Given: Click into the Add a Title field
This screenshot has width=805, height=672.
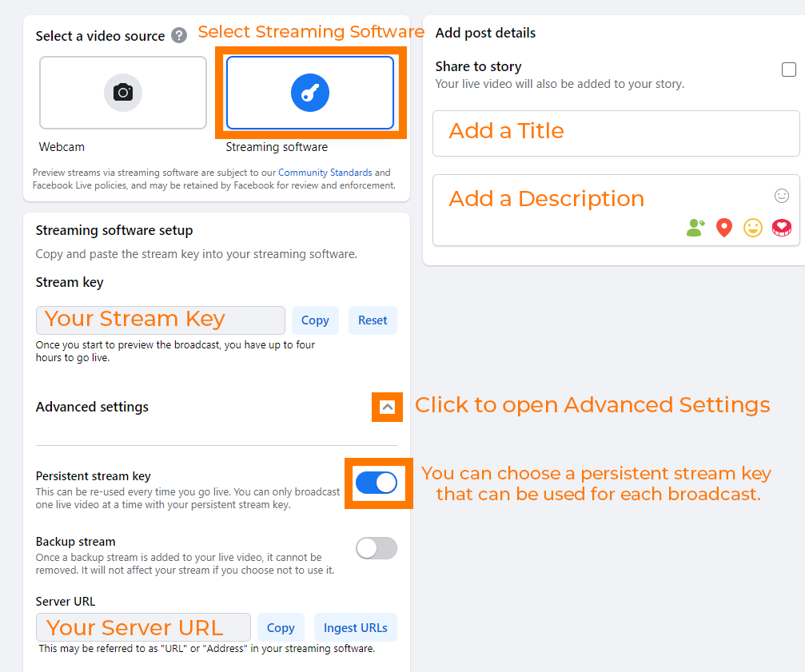Looking at the screenshot, I should 616,133.
